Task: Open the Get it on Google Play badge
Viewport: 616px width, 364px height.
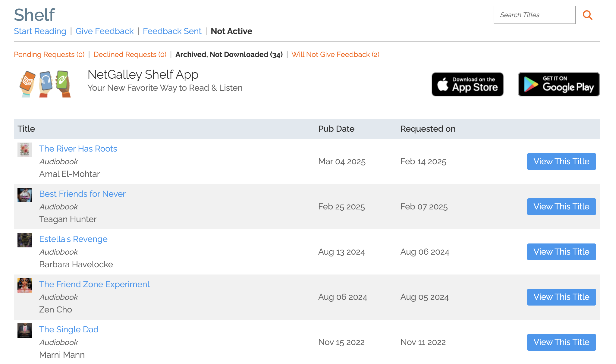Action: pos(559,84)
